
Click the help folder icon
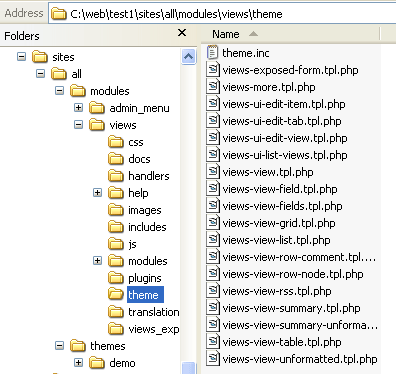[x=116, y=193]
